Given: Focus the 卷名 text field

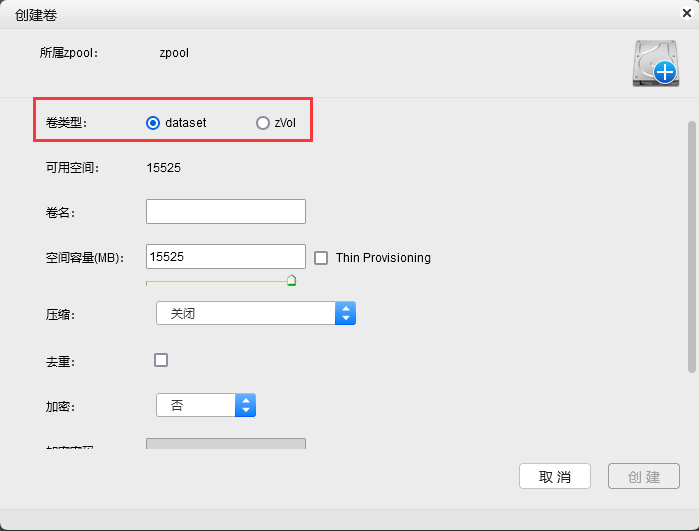Looking at the screenshot, I should click(225, 211).
